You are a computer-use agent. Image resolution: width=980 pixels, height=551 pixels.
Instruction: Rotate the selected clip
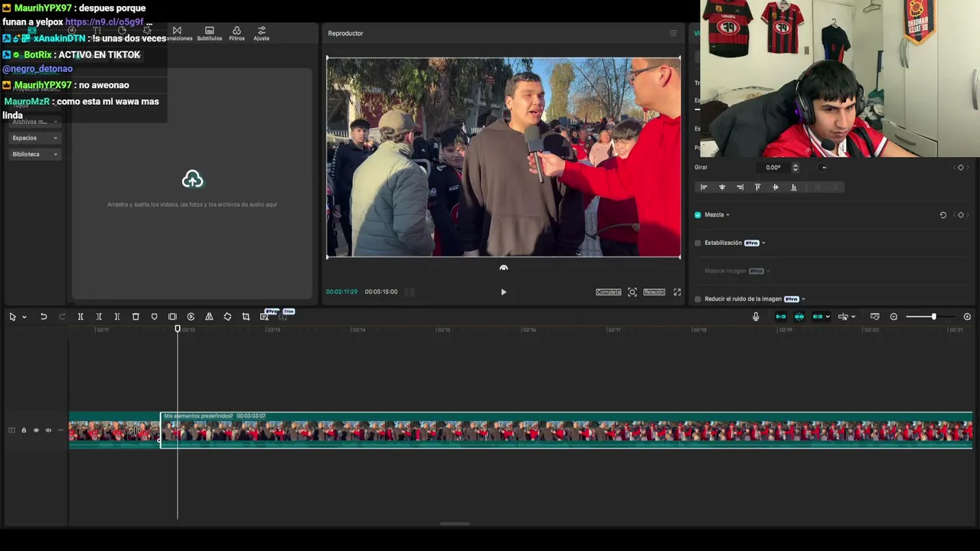[227, 317]
